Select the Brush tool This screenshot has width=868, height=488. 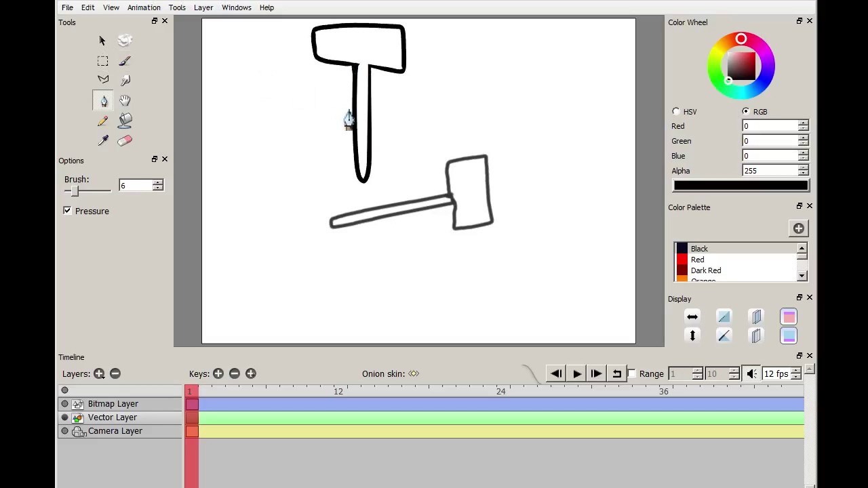click(x=125, y=61)
